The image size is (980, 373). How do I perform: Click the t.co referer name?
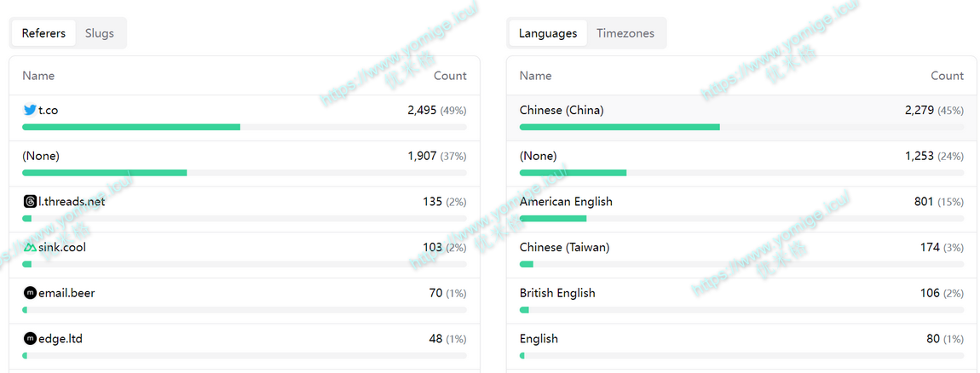tap(49, 110)
